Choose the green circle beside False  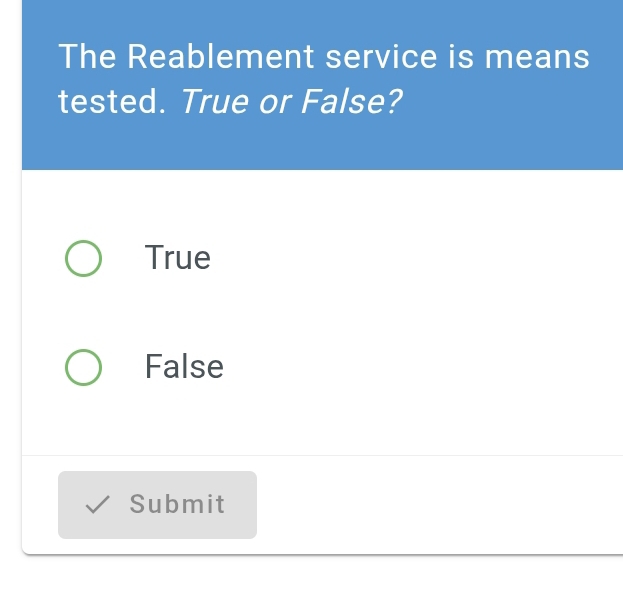click(83, 367)
